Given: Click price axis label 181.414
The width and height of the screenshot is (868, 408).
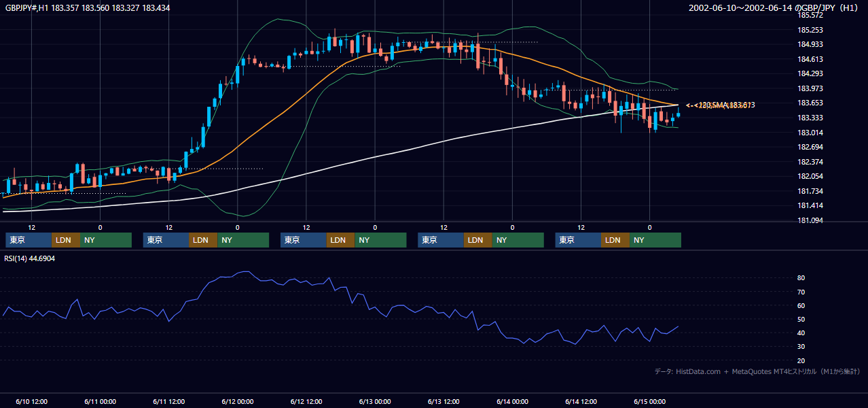Looking at the screenshot, I should tap(810, 205).
